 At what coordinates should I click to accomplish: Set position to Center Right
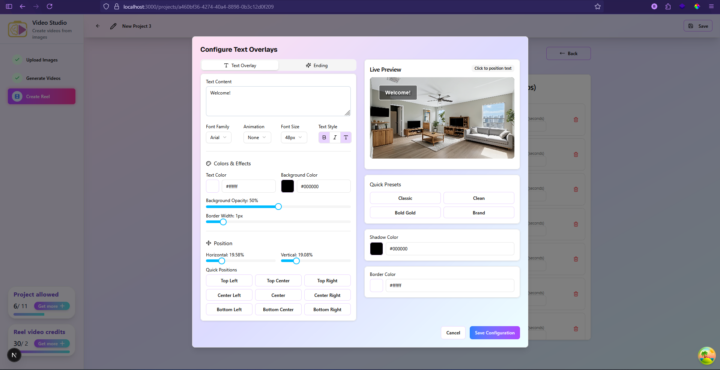point(327,295)
